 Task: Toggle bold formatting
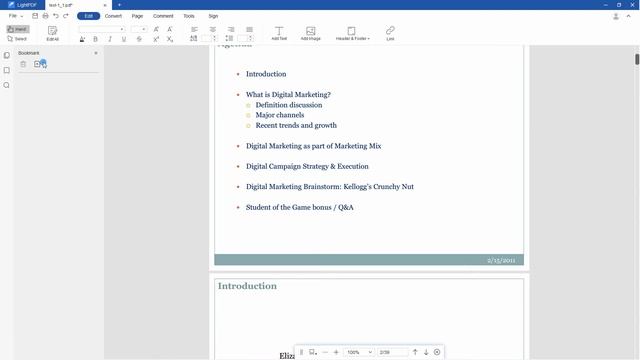pyautogui.click(x=96, y=39)
